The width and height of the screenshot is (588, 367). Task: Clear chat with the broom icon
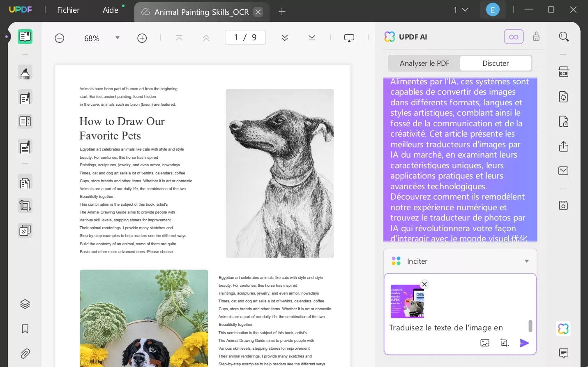[536, 37]
